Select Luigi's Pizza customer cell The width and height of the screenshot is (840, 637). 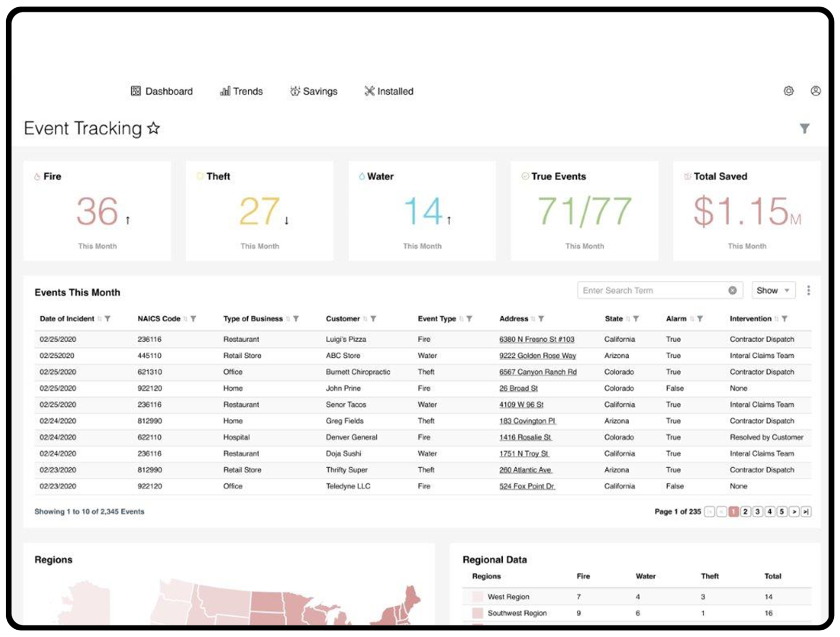click(x=346, y=339)
